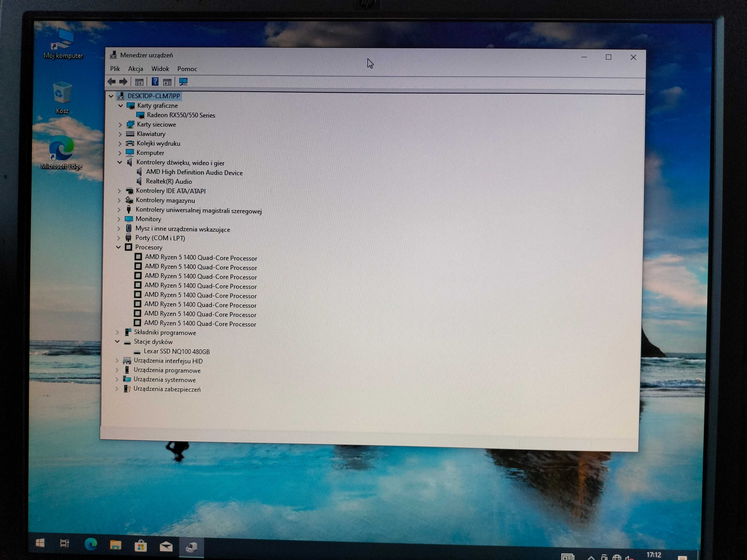Select the Kolejki wydruku printer icon
The image size is (747, 560).
tap(130, 143)
